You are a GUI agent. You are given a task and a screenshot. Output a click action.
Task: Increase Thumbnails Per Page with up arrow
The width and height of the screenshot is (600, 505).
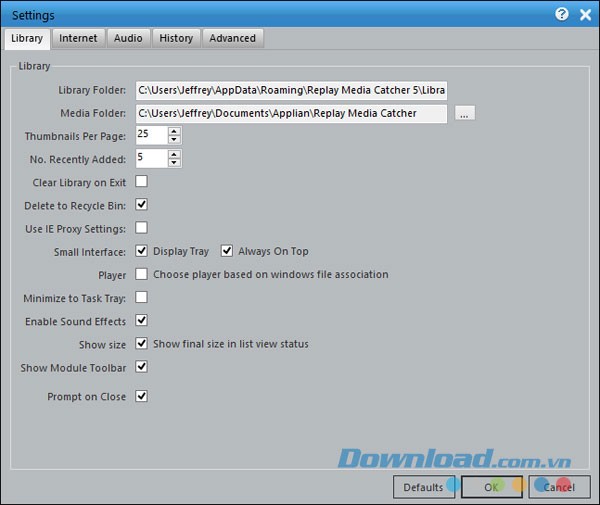pos(174,131)
